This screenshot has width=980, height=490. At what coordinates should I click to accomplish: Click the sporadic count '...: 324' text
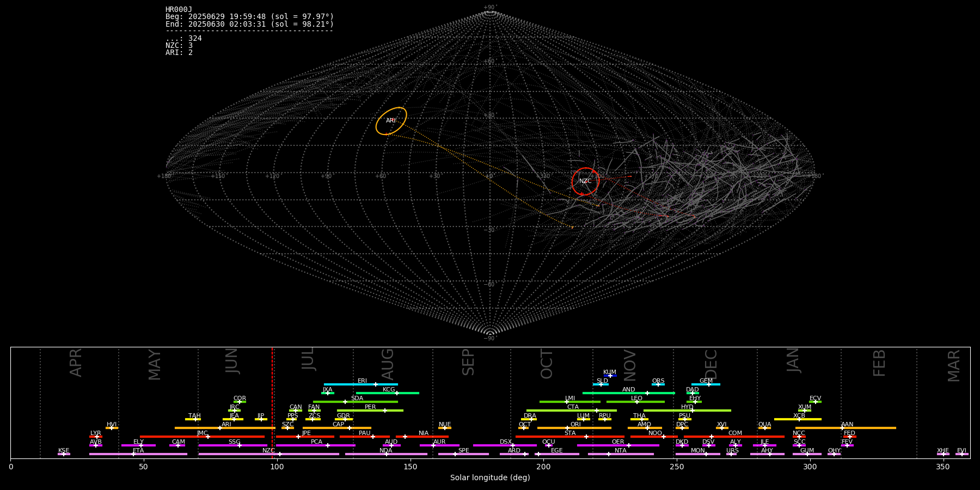click(x=183, y=38)
